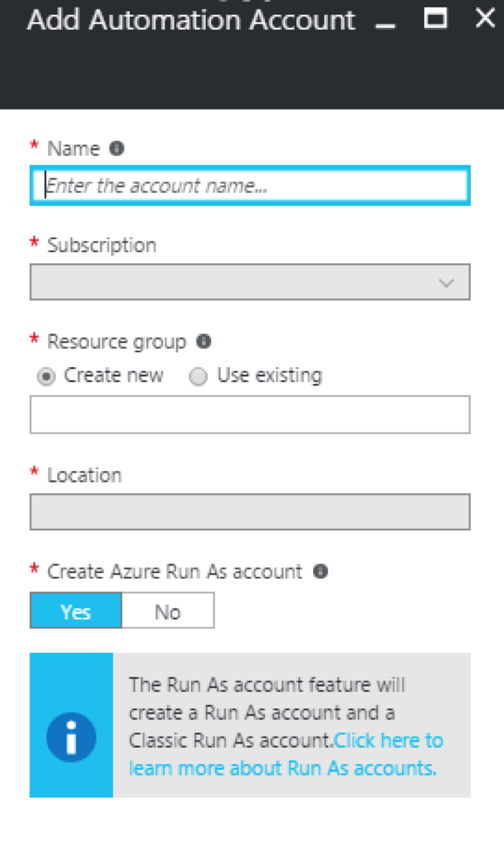Image resolution: width=504 pixels, height=855 pixels.
Task: Choose No for Create Azure Run As account
Action: pyautogui.click(x=168, y=611)
